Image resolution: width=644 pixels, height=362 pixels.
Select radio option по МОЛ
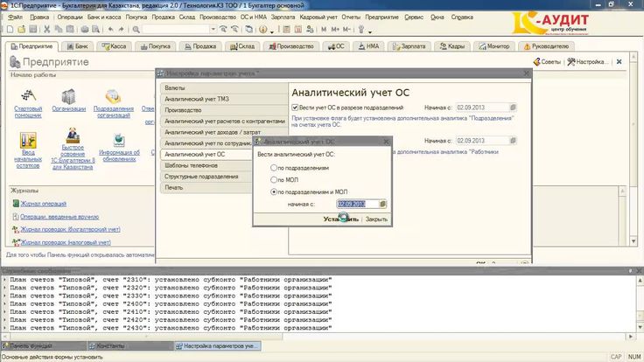(x=274, y=179)
